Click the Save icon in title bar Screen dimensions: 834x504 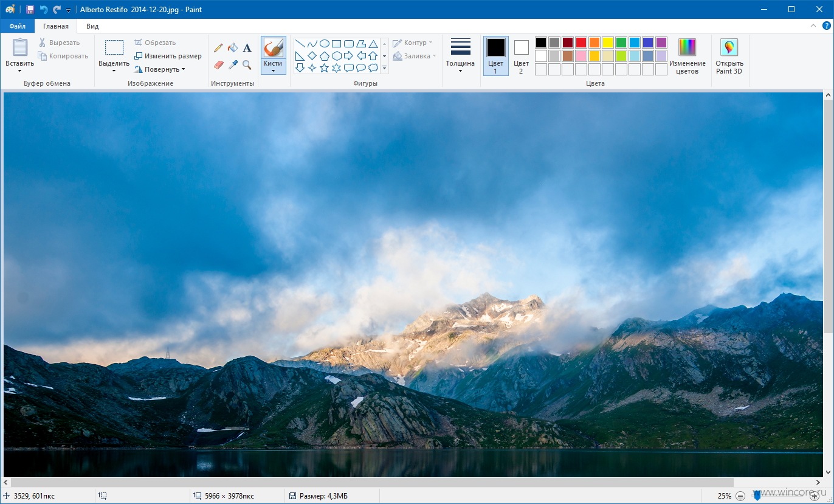click(x=30, y=10)
